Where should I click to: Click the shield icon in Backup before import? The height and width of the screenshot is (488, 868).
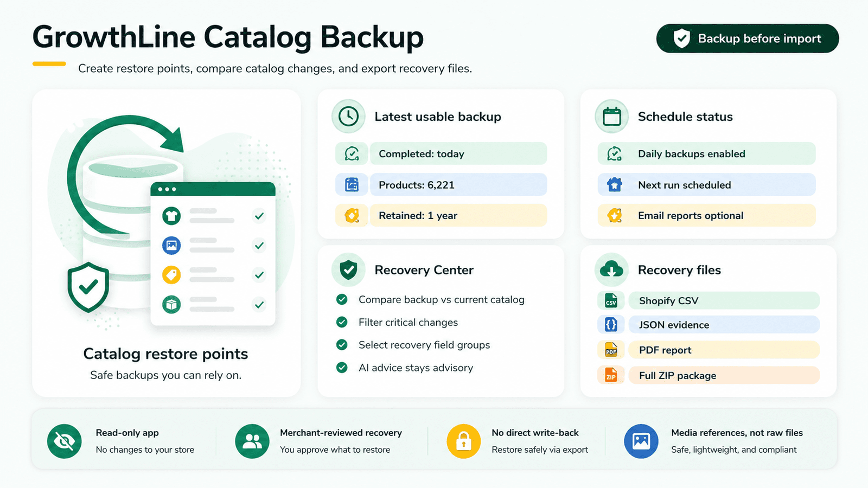point(681,38)
